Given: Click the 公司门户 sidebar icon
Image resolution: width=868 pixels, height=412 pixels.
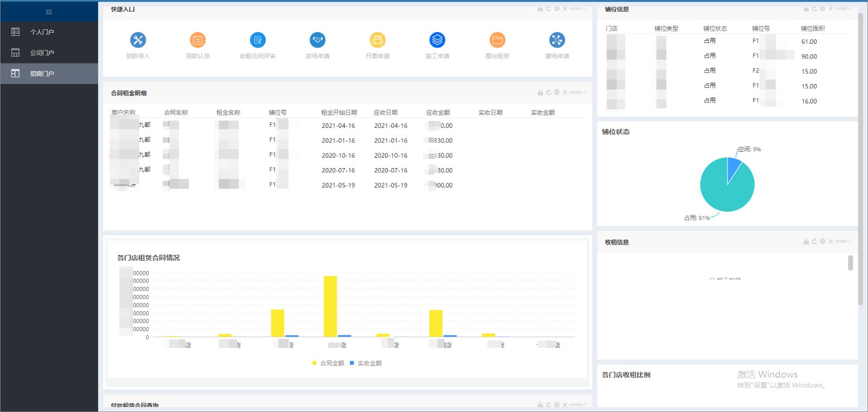Looking at the screenshot, I should (15, 53).
